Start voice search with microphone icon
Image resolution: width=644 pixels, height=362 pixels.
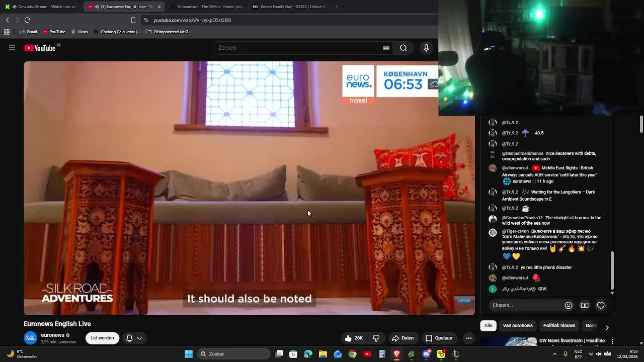coord(426,48)
